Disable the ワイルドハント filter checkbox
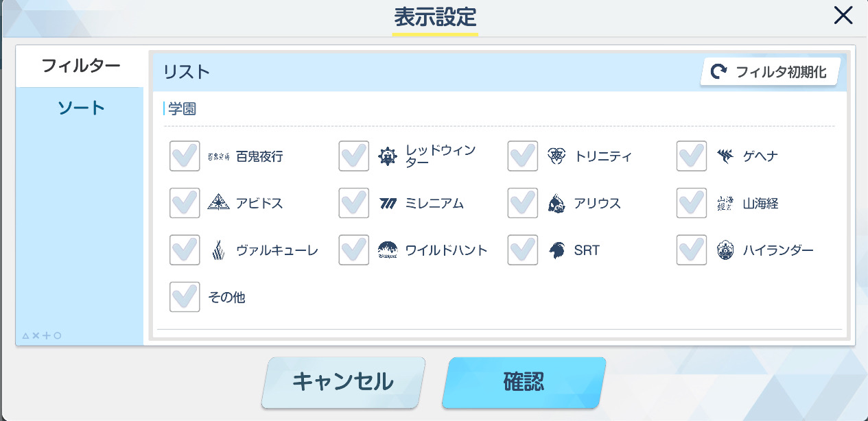This screenshot has width=868, height=421. pos(354,250)
